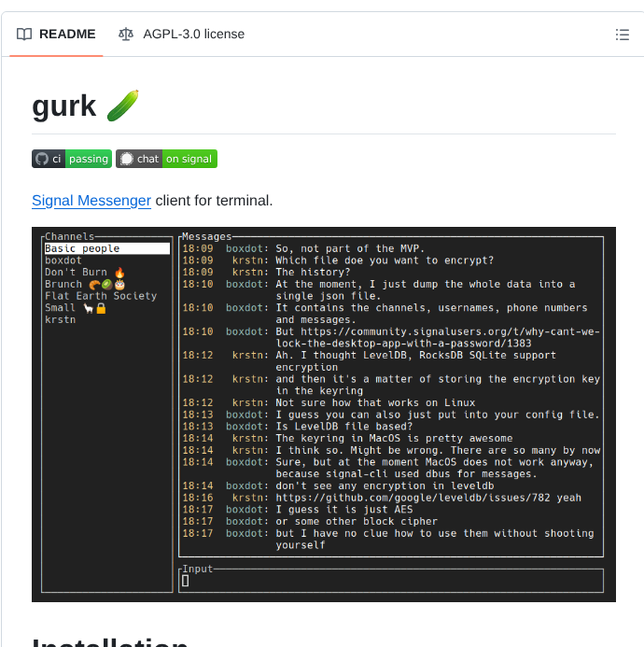This screenshot has width=644, height=647.
Task: Click the cucumber emoji in title
Action: [x=122, y=105]
